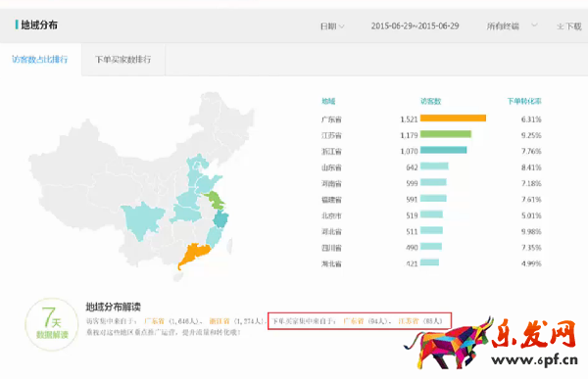Click the 江苏省 link in red box
The height and width of the screenshot is (380, 588).
coord(408,321)
